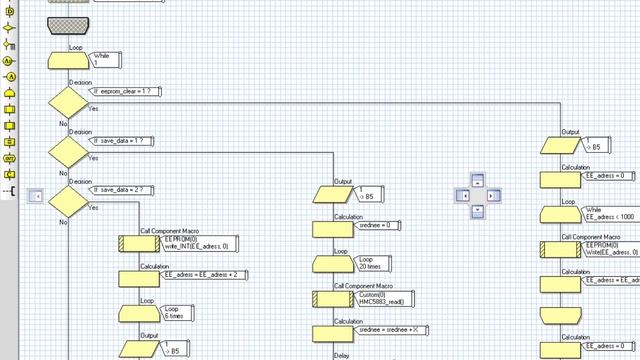Screen dimensions: 640x360
Task: Select the Delay icon in the toolbox
Action: pyautogui.click(x=9, y=11)
